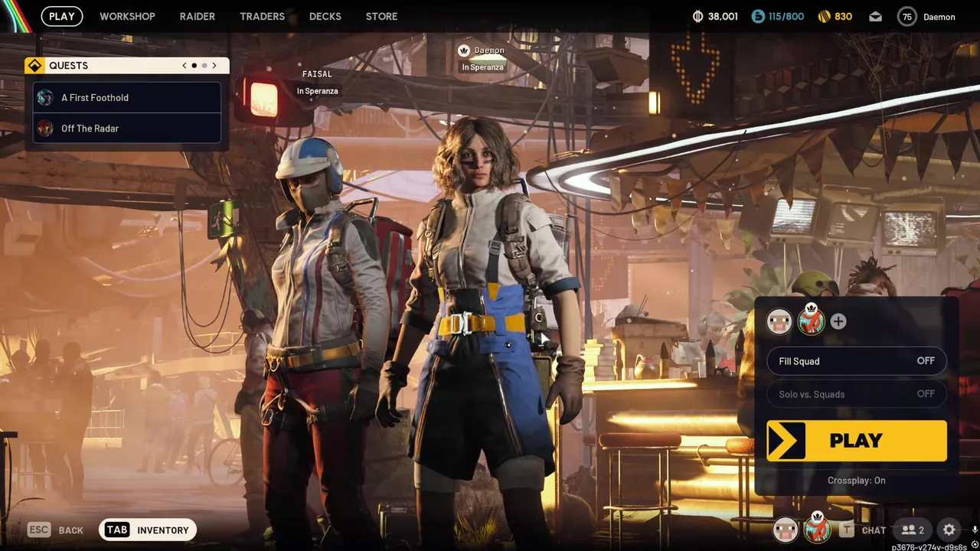The image size is (980, 551).
Task: Open the Traders tab
Action: [x=262, y=16]
